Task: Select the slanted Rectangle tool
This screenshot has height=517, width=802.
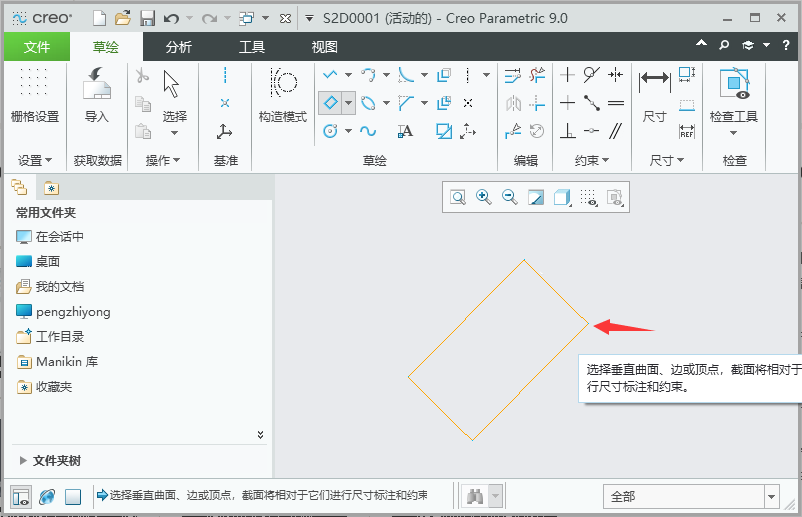Action: [x=330, y=103]
